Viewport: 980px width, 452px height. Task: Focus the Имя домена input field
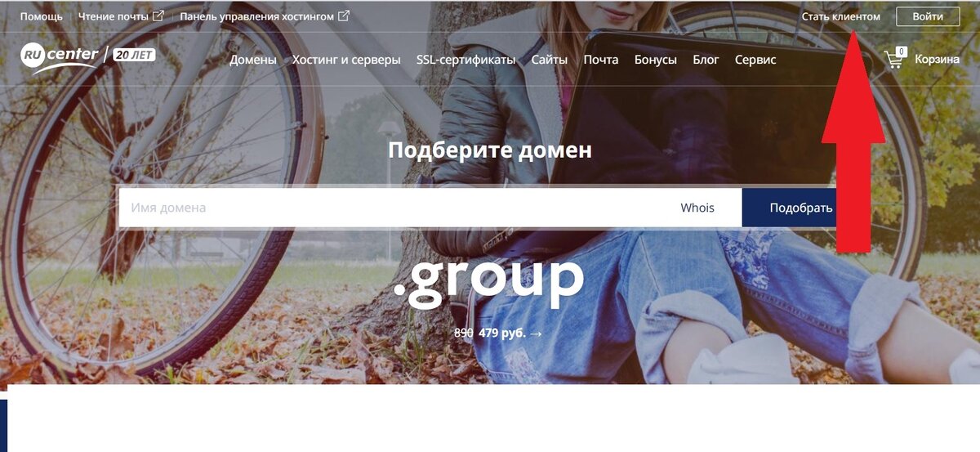[392, 208]
